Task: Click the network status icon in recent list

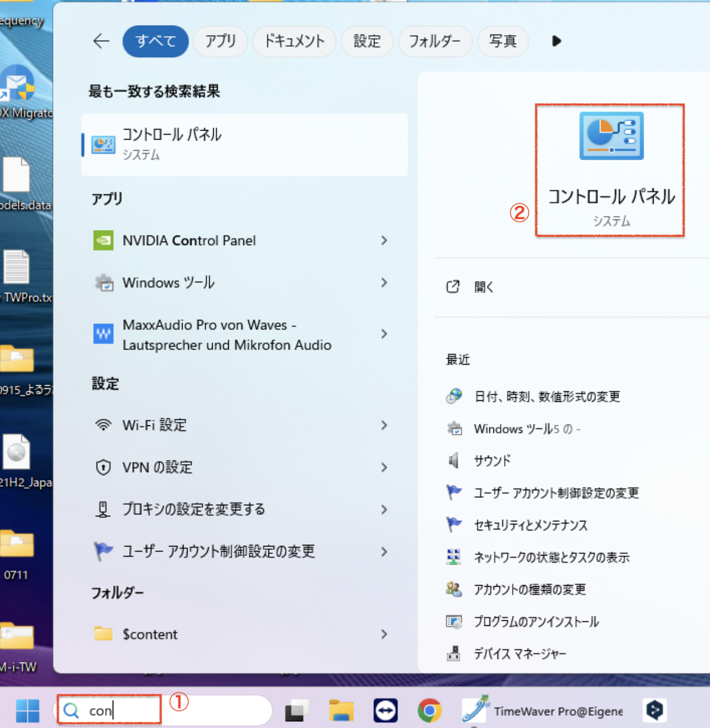Action: click(x=454, y=557)
